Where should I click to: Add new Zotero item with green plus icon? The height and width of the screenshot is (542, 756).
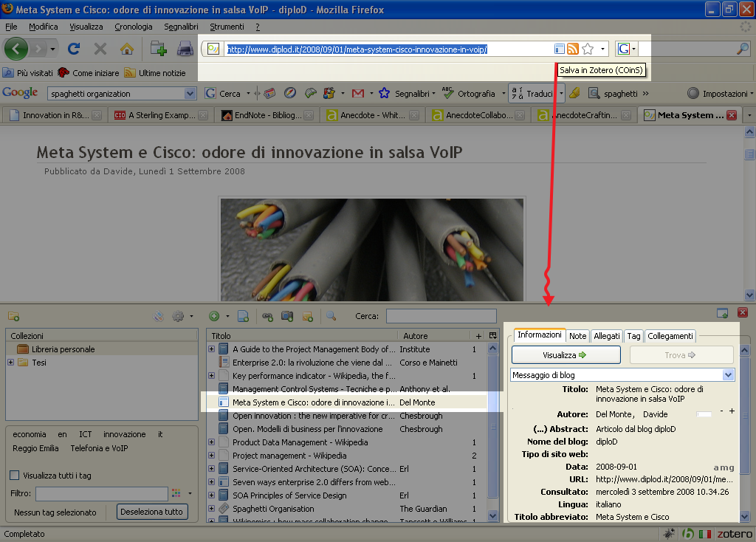point(214,316)
